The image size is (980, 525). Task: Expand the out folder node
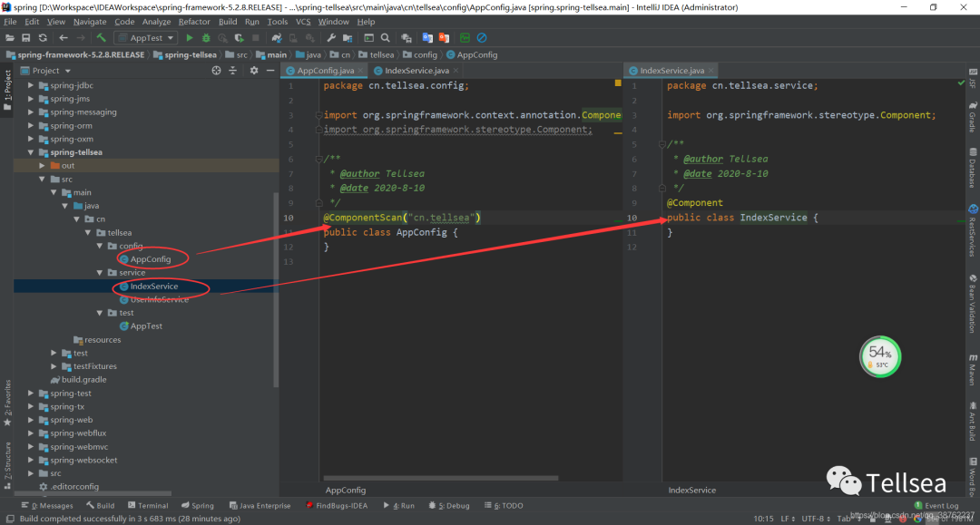pos(42,165)
